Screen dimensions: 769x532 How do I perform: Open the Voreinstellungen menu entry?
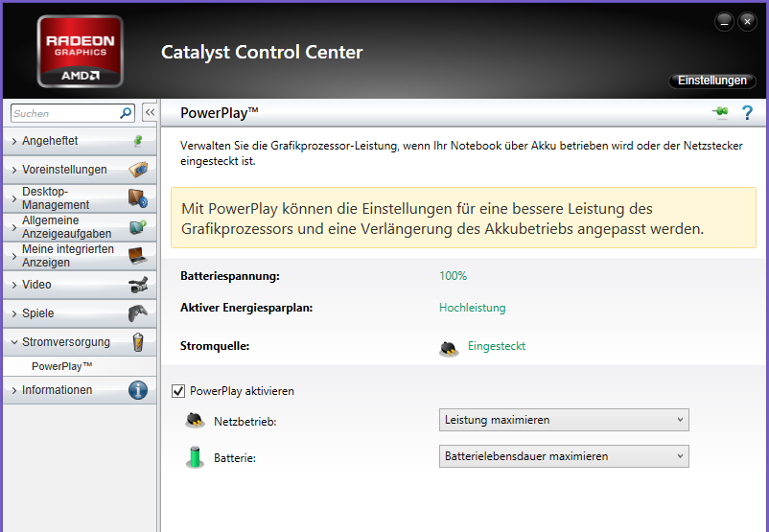tap(80, 170)
